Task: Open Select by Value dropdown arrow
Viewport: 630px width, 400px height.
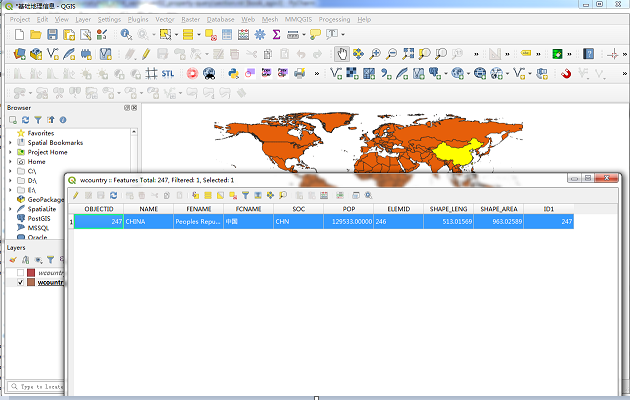Action: 199,35
